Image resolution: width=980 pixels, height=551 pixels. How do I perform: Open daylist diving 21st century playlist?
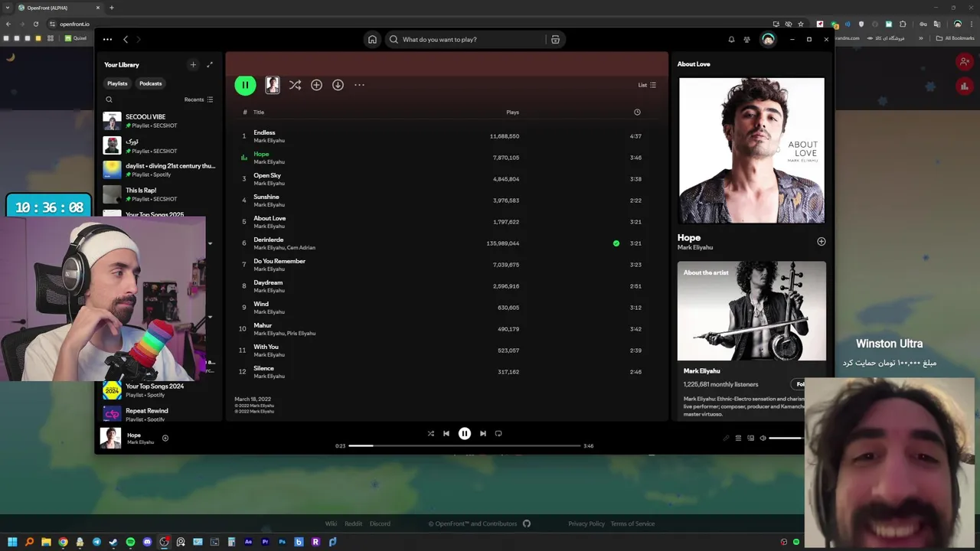(x=159, y=170)
